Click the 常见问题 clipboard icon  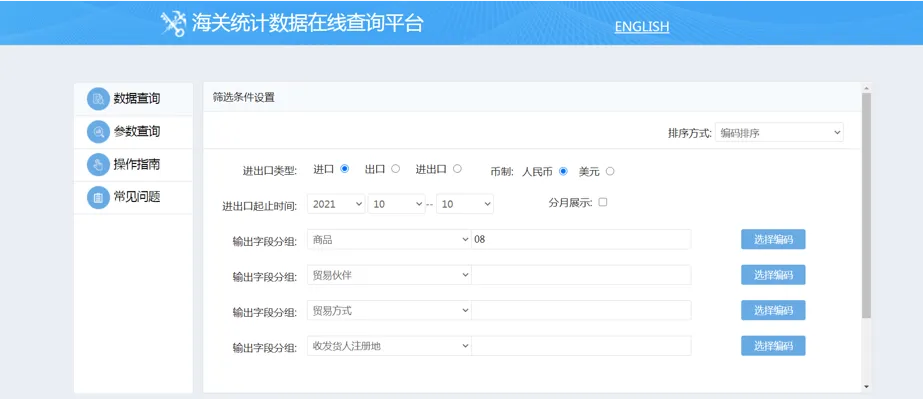98,197
